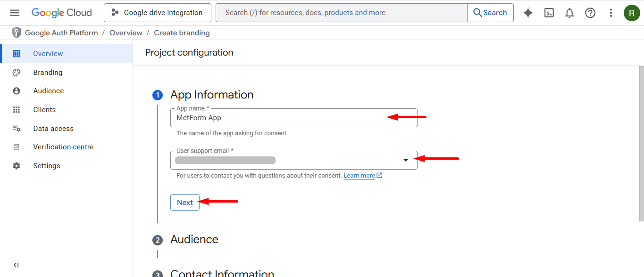Click the Data access sidebar icon
This screenshot has height=277, width=644.
tap(16, 128)
